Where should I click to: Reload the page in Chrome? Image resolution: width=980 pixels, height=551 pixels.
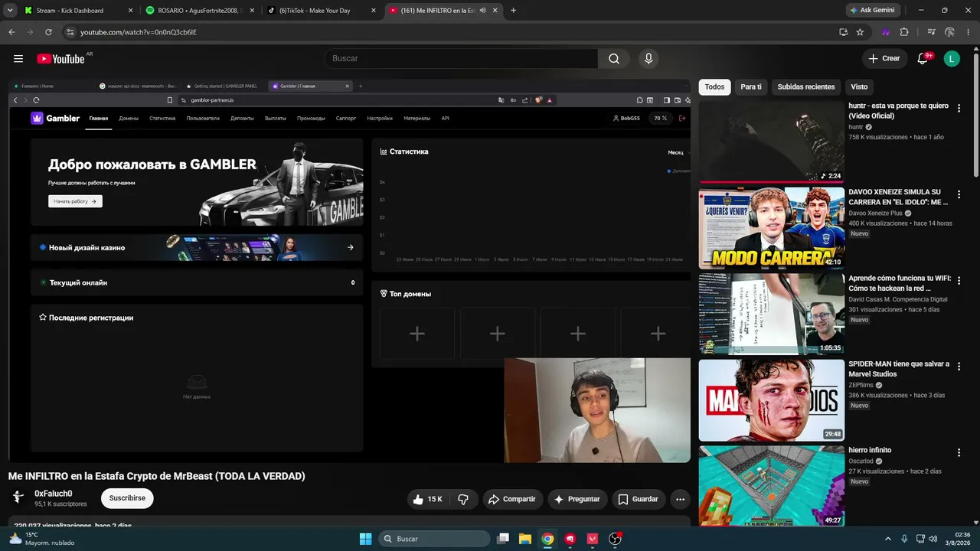click(x=48, y=32)
